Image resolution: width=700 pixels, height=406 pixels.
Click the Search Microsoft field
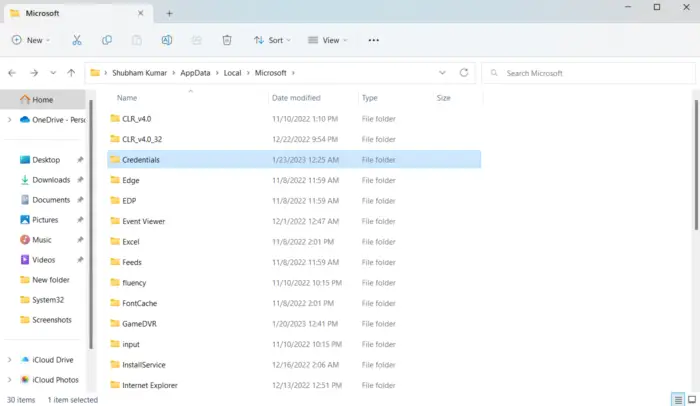[588, 73]
